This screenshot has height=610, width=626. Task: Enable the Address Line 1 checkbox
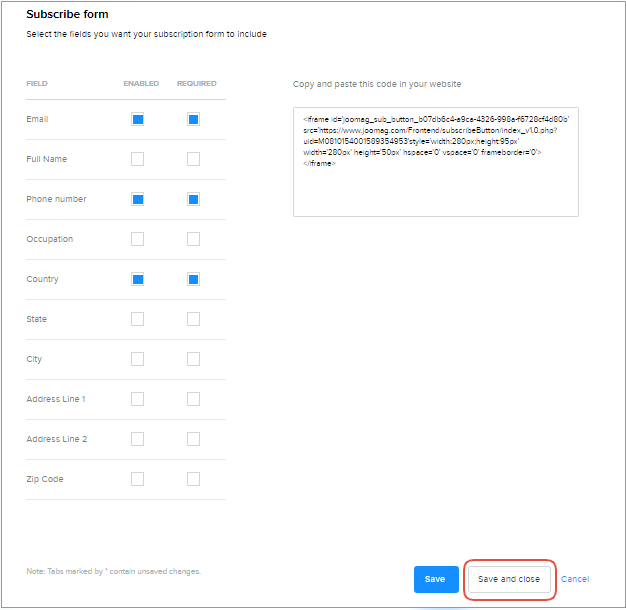(x=138, y=399)
